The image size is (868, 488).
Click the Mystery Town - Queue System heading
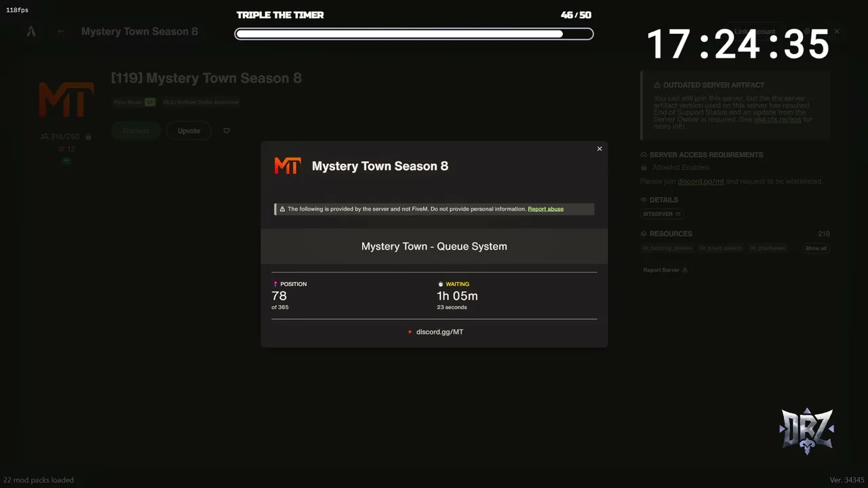click(x=434, y=246)
